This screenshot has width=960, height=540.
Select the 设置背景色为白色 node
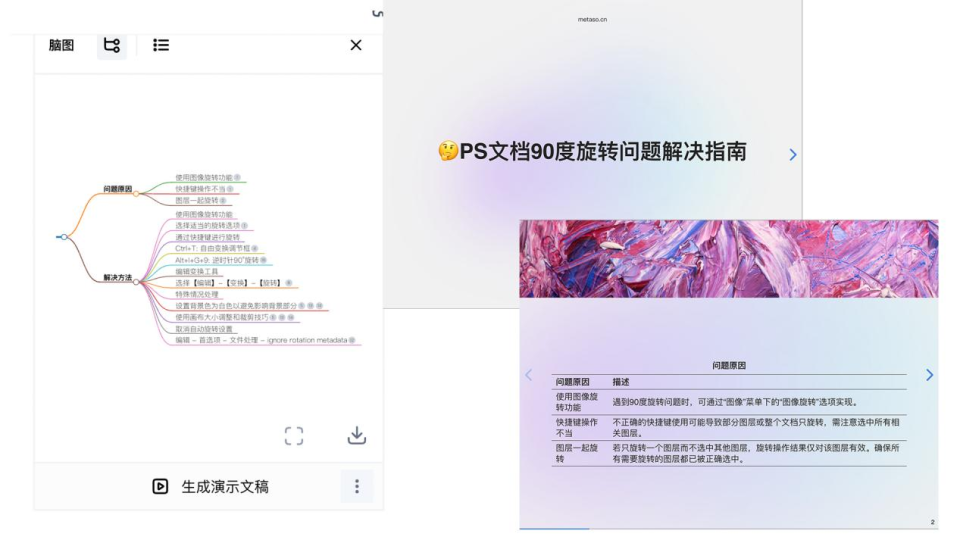pos(236,306)
